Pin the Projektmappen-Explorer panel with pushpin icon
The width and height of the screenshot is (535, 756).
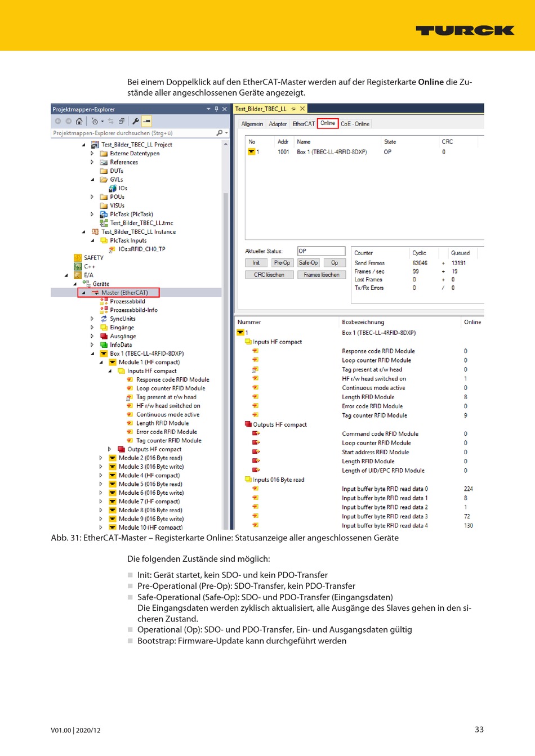(216, 109)
